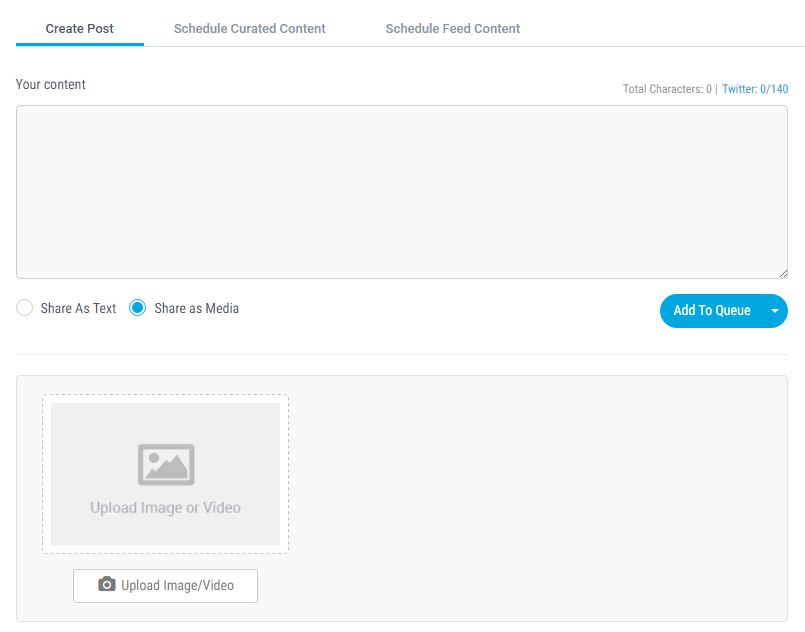Click the Upload Image/Video button
Viewport: 805px width, 632px height.
(165, 586)
